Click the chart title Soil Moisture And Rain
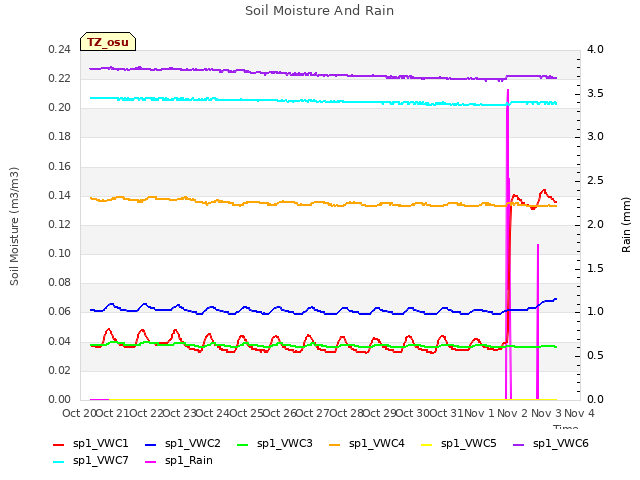 pos(320,11)
